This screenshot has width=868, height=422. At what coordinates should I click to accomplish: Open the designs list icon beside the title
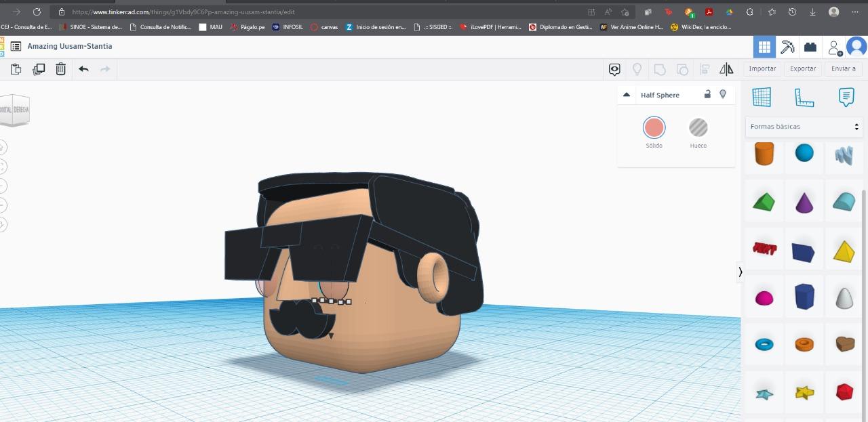click(x=16, y=46)
